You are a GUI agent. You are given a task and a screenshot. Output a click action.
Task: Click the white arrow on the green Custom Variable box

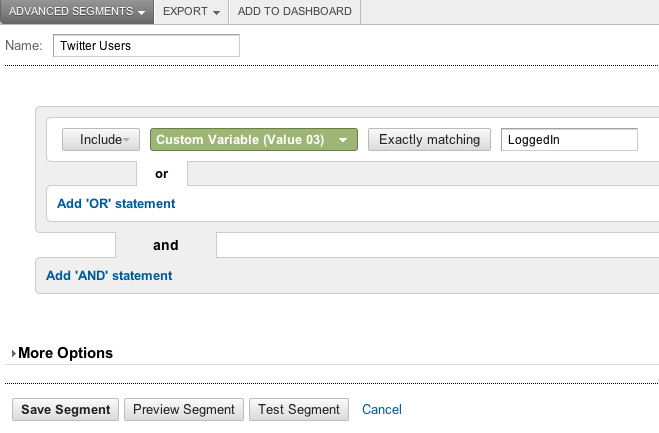tap(343, 141)
